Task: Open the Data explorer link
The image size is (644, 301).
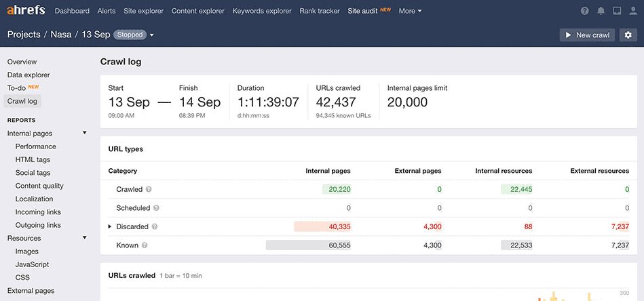Action: pyautogui.click(x=29, y=75)
